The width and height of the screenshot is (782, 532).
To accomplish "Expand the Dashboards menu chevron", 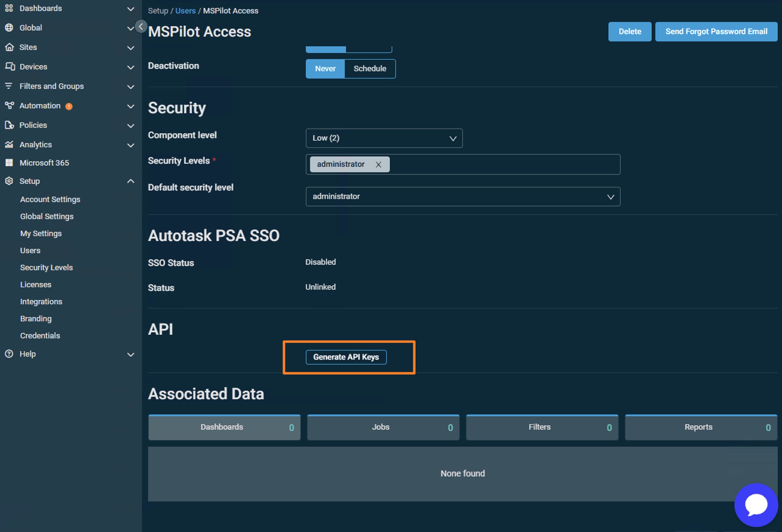I will coord(131,9).
